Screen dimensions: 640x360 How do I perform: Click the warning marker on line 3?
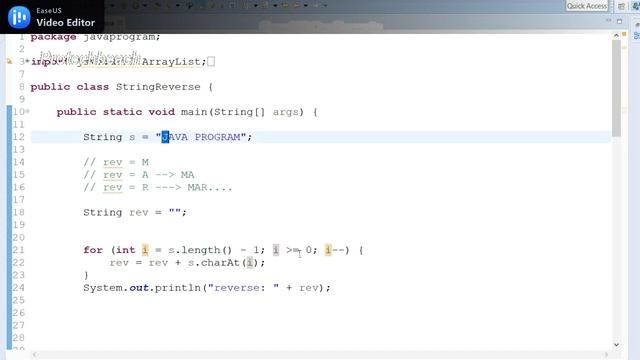pyautogui.click(x=9, y=62)
